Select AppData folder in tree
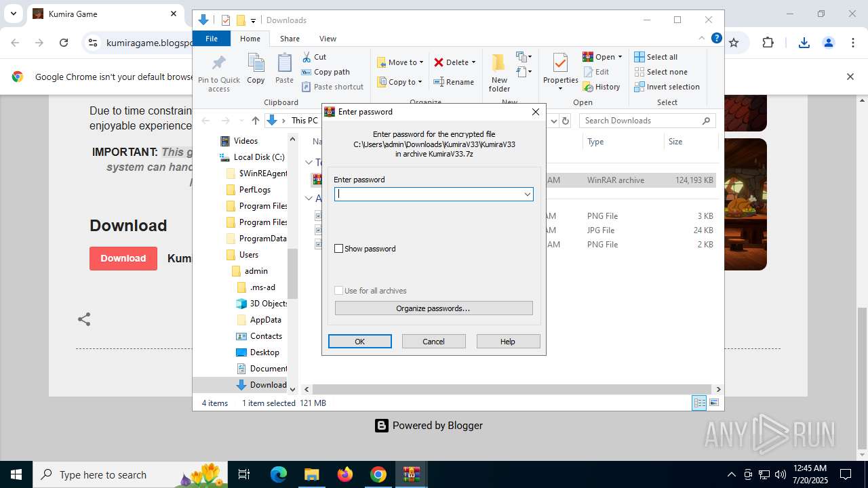 pos(259,320)
